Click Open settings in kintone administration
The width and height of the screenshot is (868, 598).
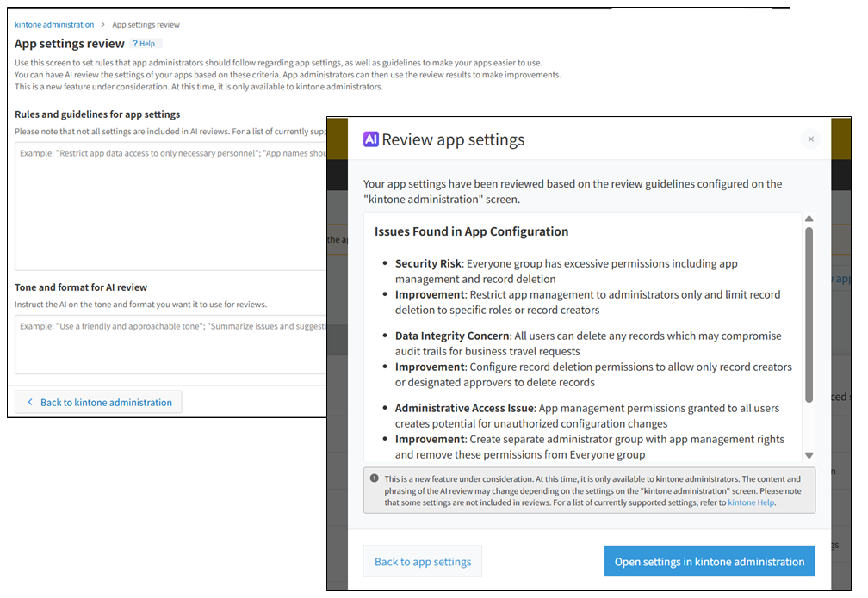[710, 561]
